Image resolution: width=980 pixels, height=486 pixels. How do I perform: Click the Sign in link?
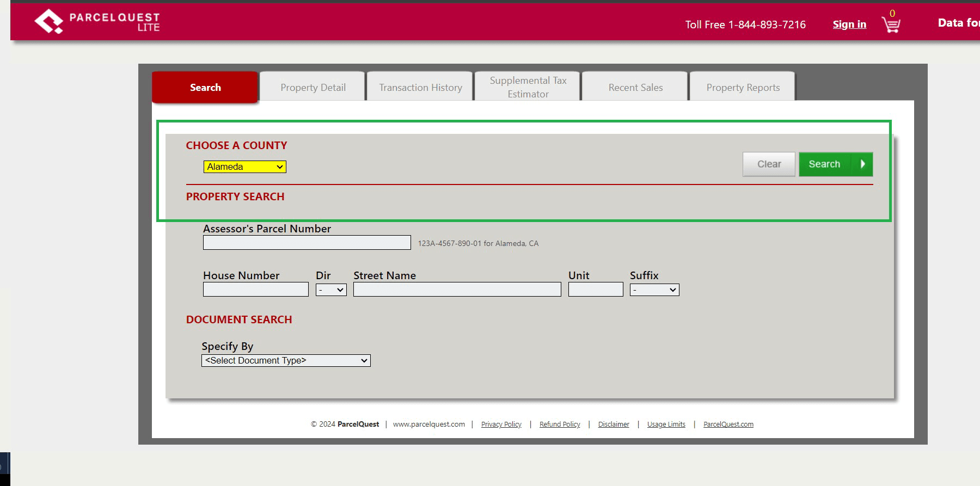pyautogui.click(x=849, y=24)
